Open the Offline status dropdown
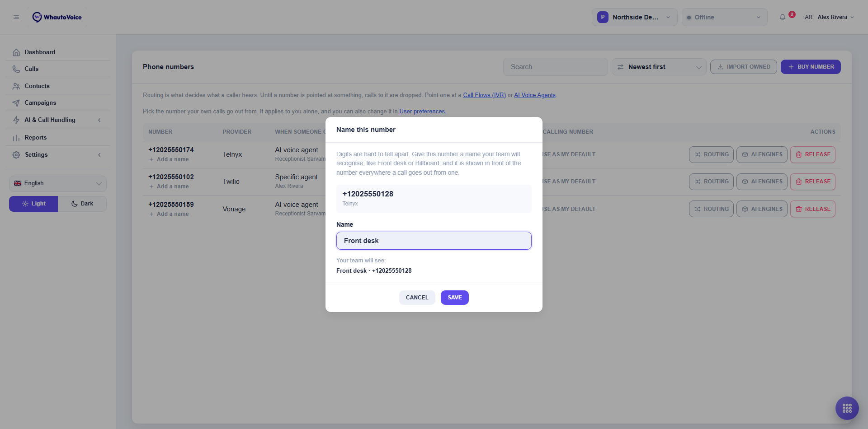868x429 pixels. point(724,17)
